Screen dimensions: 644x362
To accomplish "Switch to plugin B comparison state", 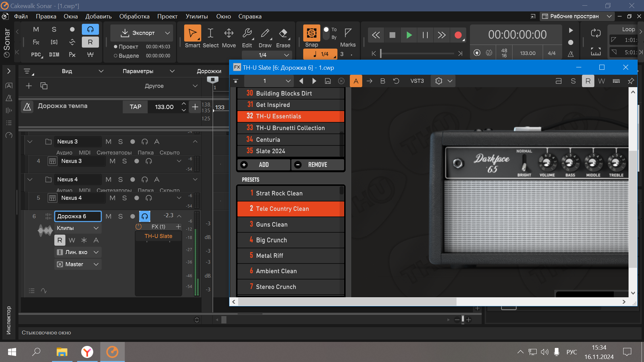I will (x=383, y=81).
